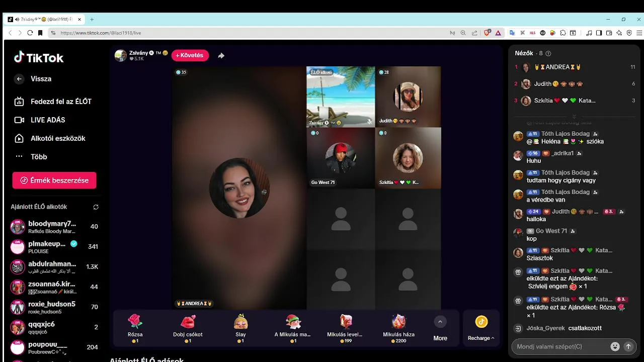Image resolution: width=644 pixels, height=362 pixels.
Task: Click the share page icon in address bar
Action: pyautogui.click(x=474, y=33)
